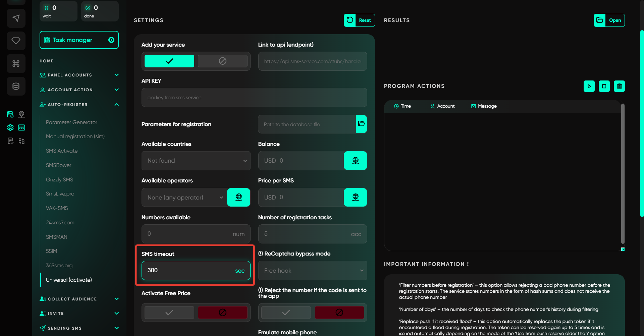Select Grizzly SMS menu item
Screen dimensions: 644x336
coord(59,180)
